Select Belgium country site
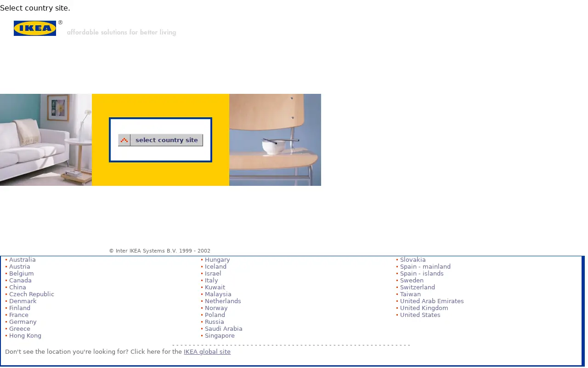This screenshot has height=368, width=588. tap(22, 274)
